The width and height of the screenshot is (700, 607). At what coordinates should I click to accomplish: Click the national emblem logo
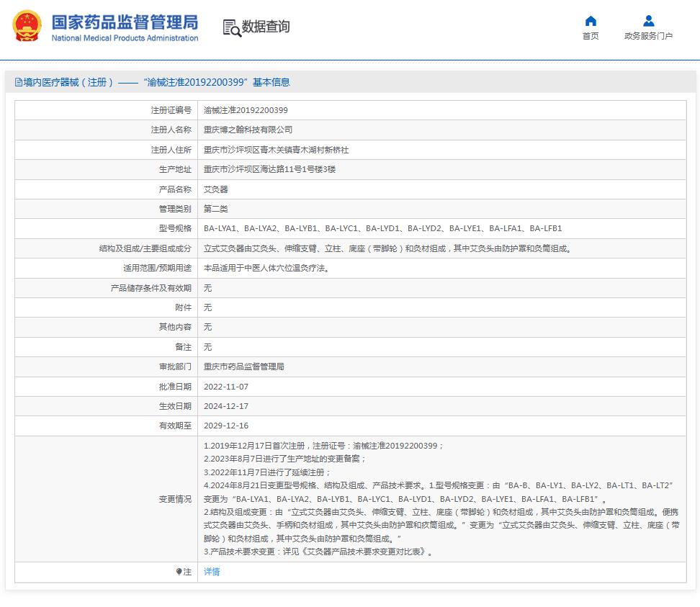27,27
